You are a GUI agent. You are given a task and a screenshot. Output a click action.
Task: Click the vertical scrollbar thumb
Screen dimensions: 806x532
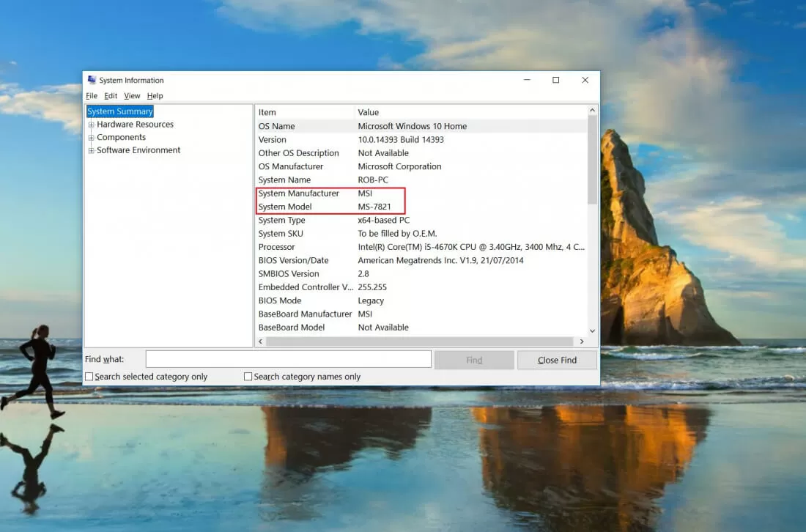tap(592, 159)
